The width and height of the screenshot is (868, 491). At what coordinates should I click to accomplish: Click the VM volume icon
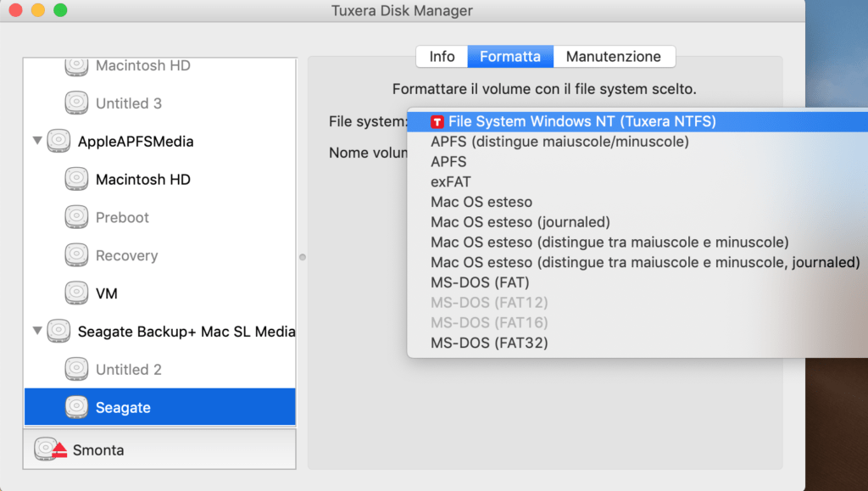coord(76,293)
